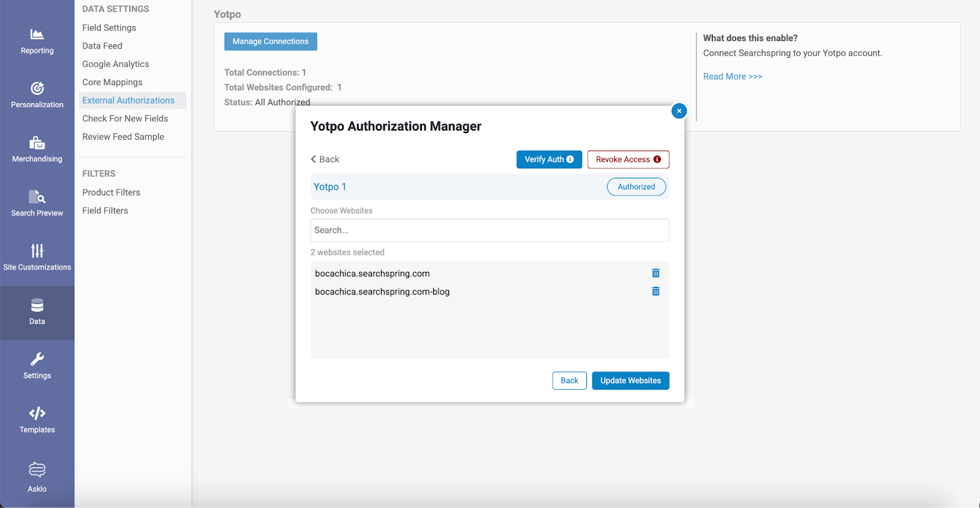Go back using the chevron Back link

(x=325, y=159)
